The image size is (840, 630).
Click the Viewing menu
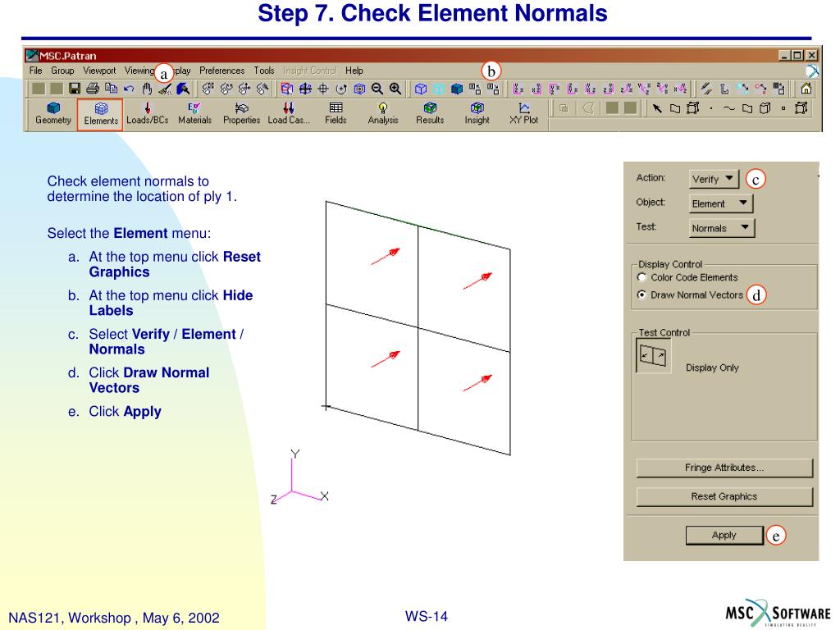(139, 71)
